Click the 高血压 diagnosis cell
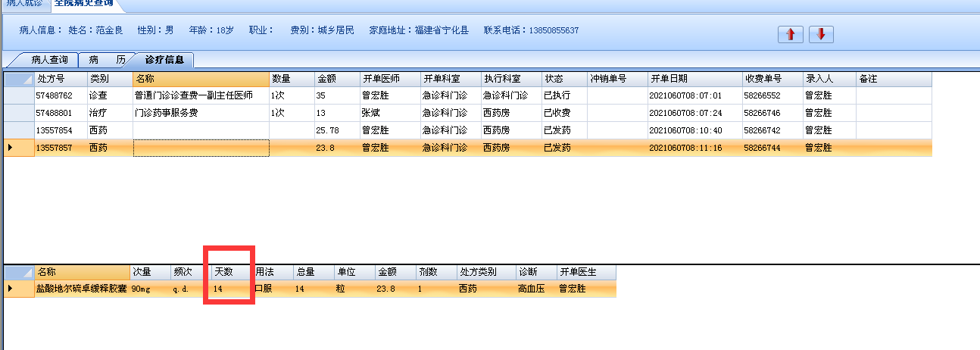Viewport: 980px width, 350px height. coord(536,289)
